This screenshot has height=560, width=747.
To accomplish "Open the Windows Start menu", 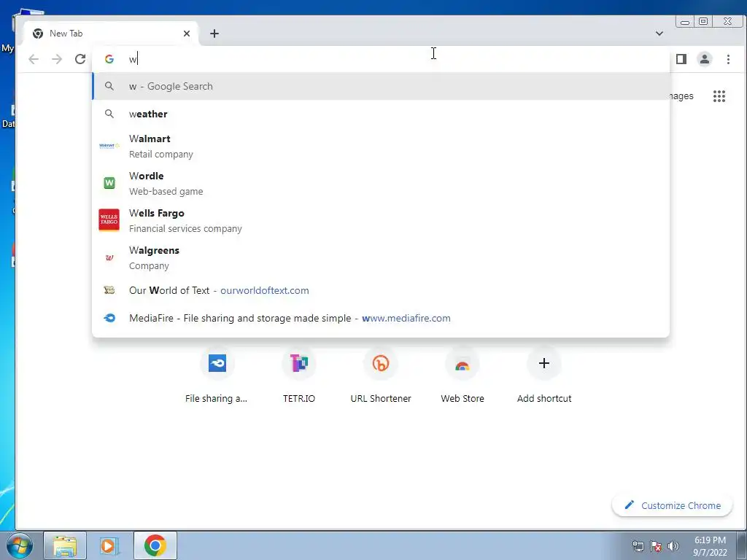I will coord(19,545).
